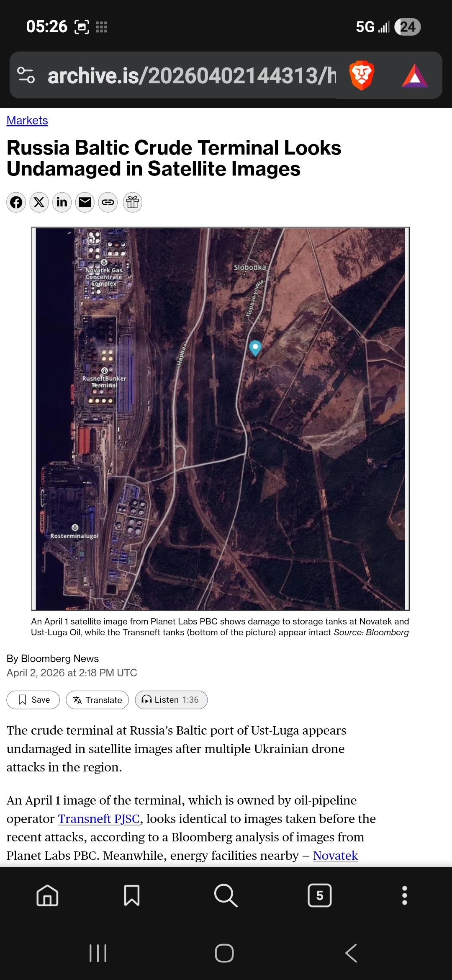Tap Android back button

coord(351,953)
